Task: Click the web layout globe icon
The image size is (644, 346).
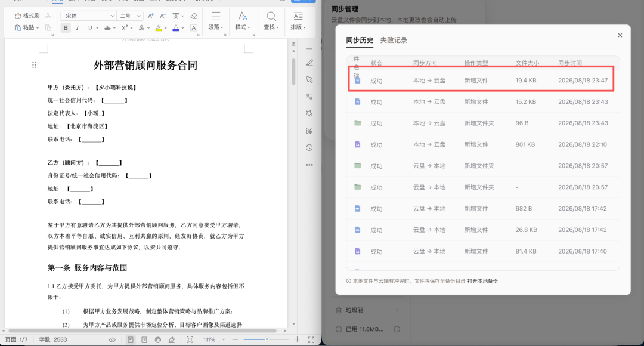Action: pyautogui.click(x=157, y=339)
